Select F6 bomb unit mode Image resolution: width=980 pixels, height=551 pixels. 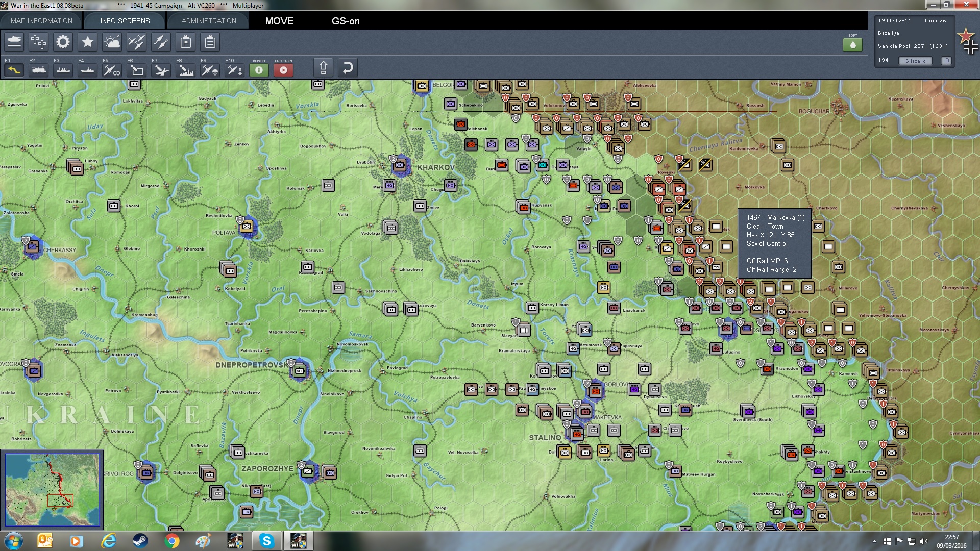(136, 70)
